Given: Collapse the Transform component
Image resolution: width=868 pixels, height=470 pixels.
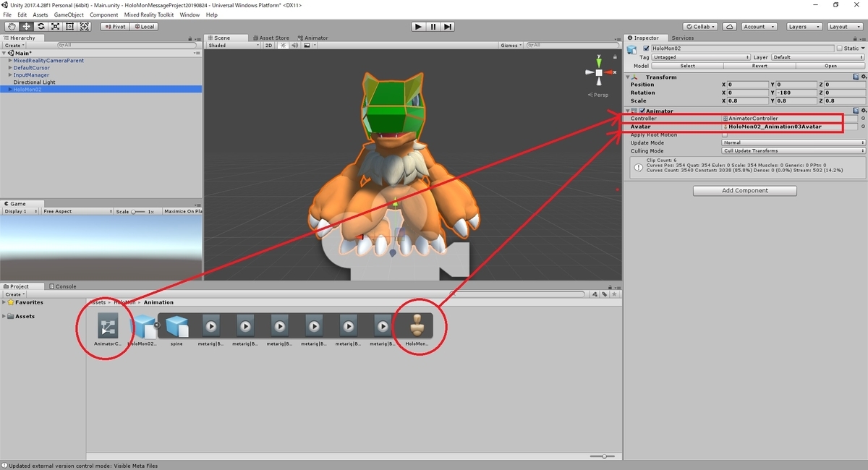Looking at the screenshot, I should [628, 77].
